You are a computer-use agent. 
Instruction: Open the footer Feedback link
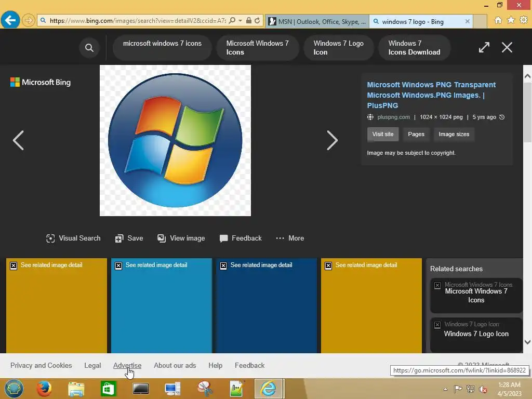pyautogui.click(x=250, y=365)
